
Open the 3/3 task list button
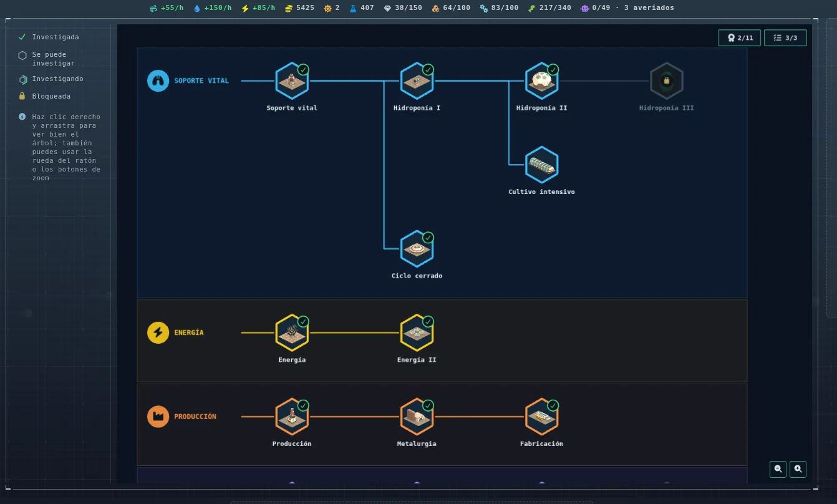point(785,38)
